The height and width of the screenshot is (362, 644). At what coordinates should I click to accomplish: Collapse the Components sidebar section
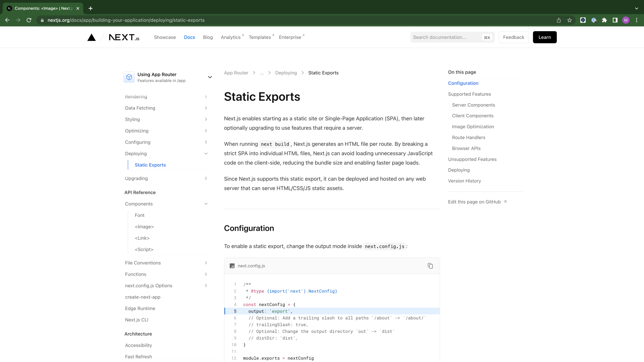pos(206,204)
